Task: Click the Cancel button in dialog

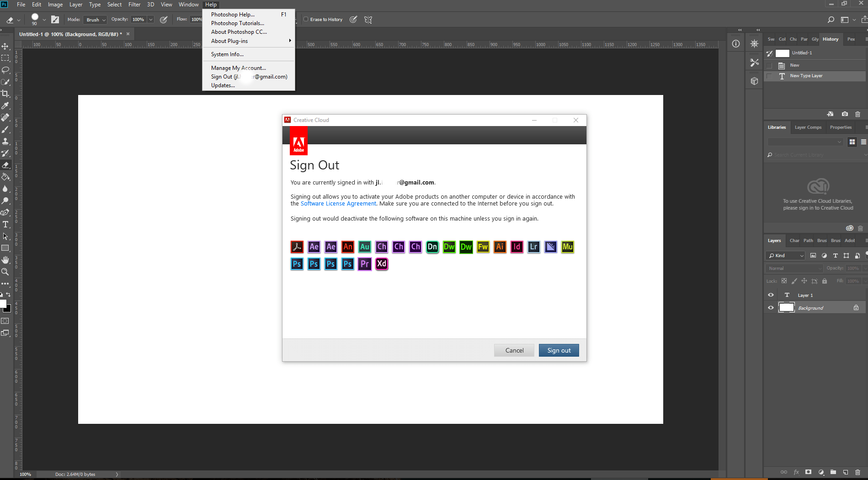Action: point(514,350)
